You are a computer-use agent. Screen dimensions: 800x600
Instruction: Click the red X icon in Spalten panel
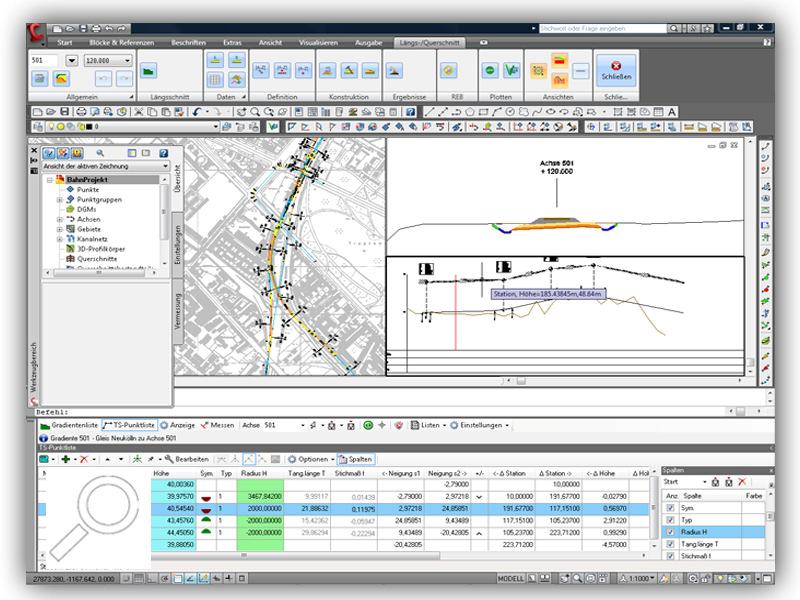(x=742, y=482)
